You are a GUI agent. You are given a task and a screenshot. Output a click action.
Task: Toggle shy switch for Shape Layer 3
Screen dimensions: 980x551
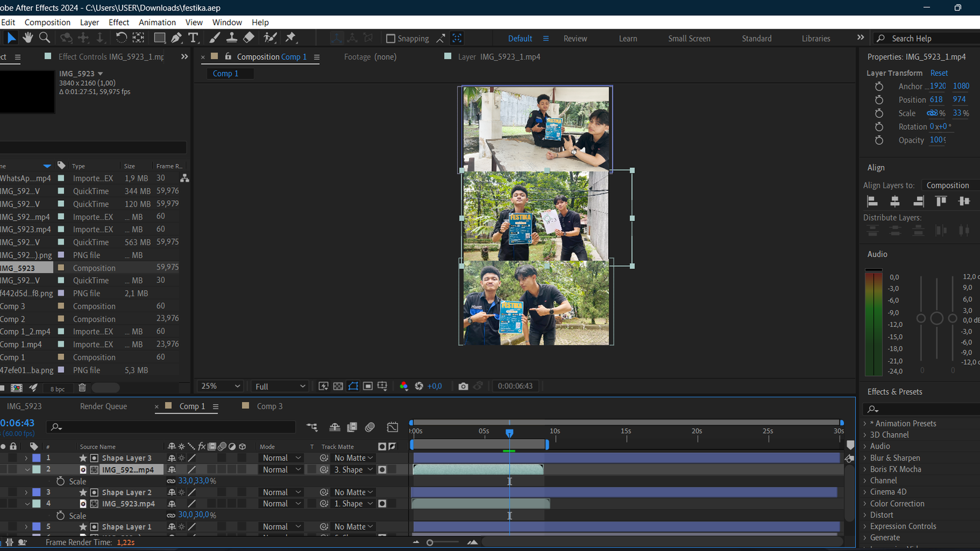point(172,458)
